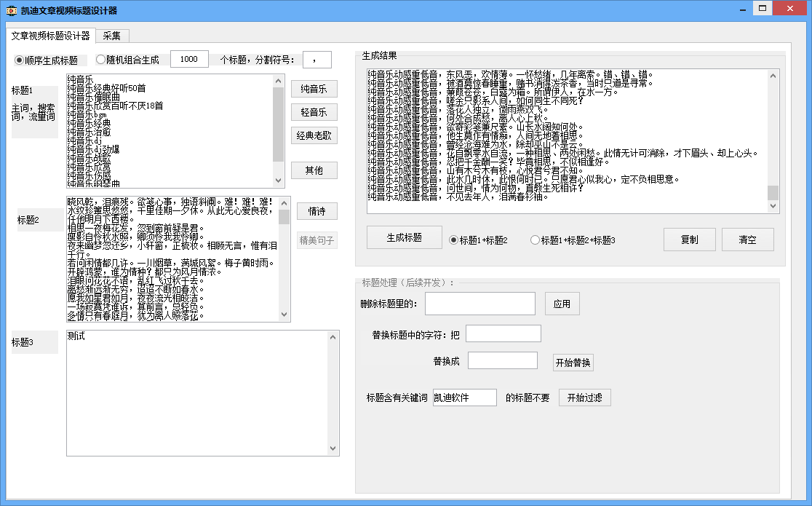
Task: Click 相思一夜梅花发 line in 标题2
Action: 136,228
